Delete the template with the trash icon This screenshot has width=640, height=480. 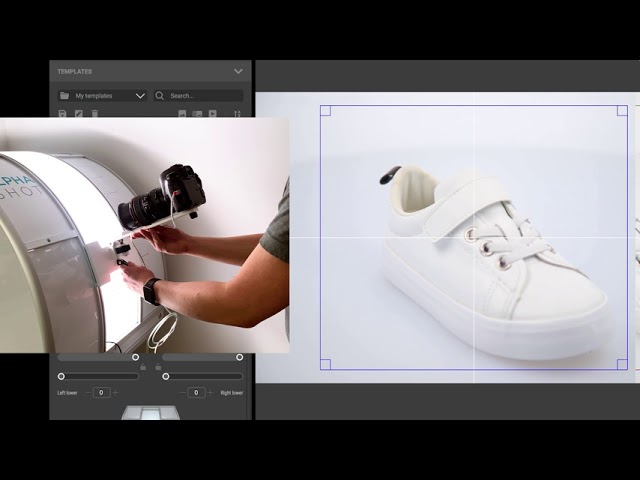pos(95,113)
